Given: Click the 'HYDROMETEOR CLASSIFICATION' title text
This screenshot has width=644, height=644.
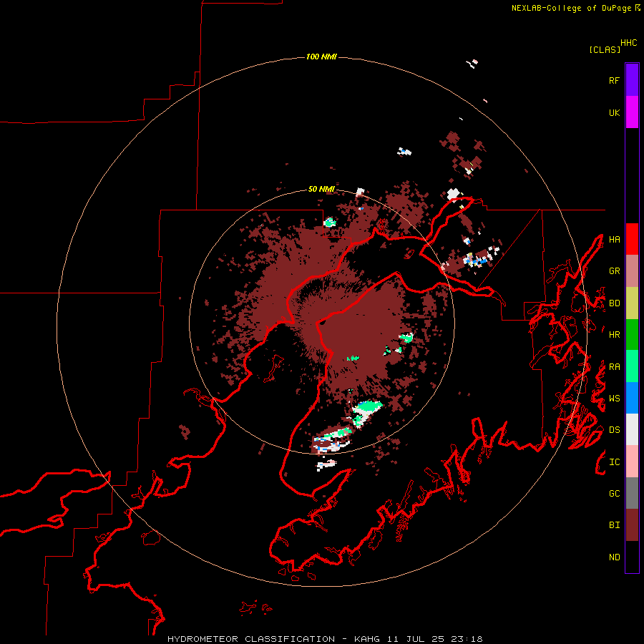Looking at the screenshot, I should [x=251, y=639].
